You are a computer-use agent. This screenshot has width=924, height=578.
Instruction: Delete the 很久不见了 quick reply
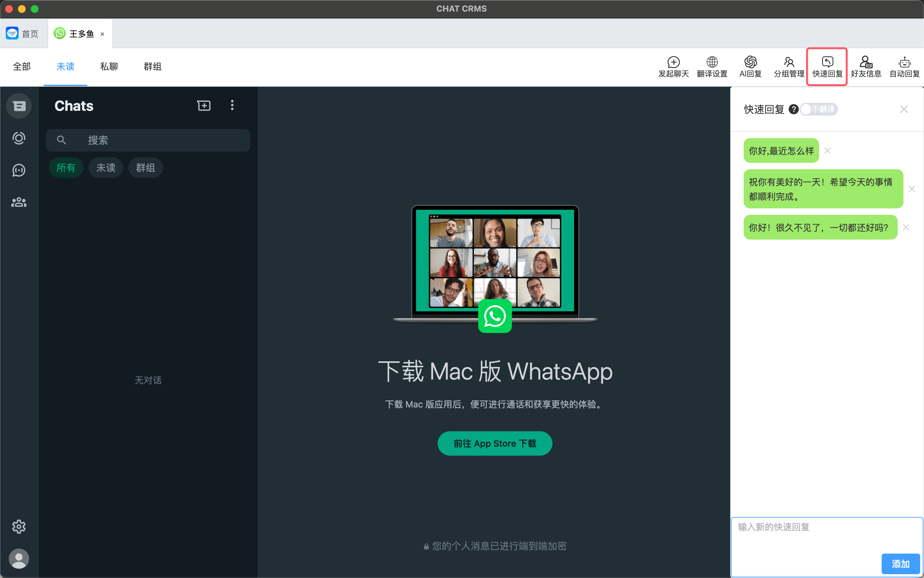click(906, 227)
